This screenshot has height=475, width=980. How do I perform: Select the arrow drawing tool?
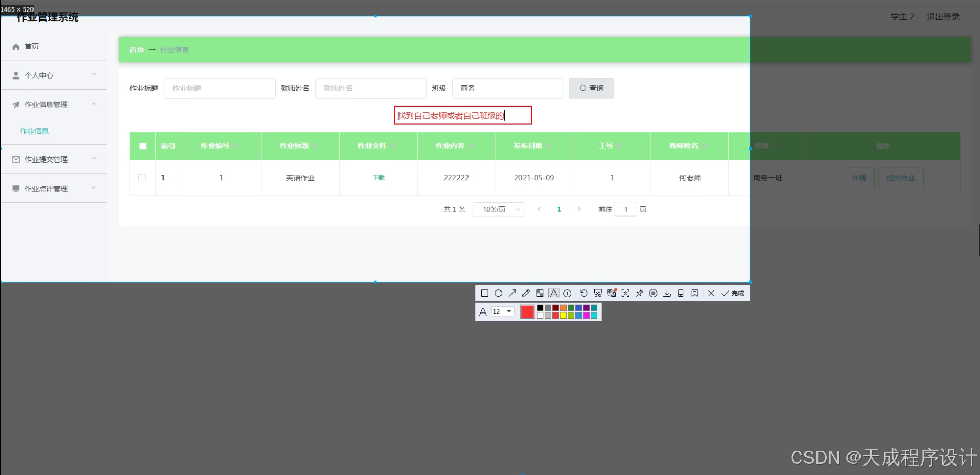click(513, 293)
